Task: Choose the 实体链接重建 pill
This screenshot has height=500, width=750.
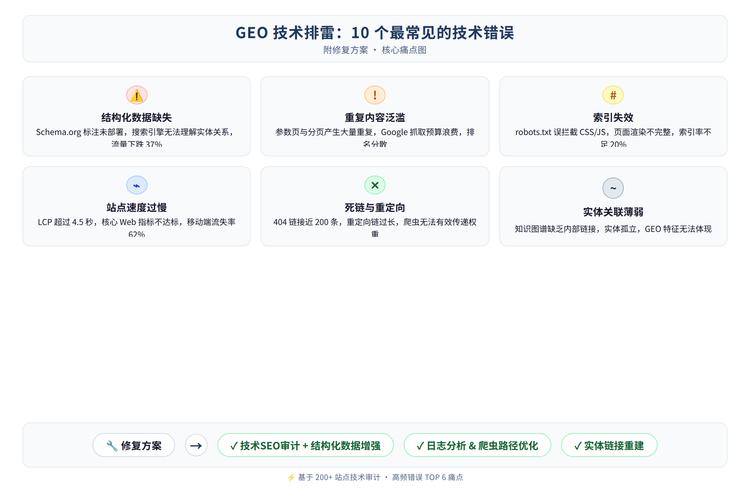Action: 609,445
